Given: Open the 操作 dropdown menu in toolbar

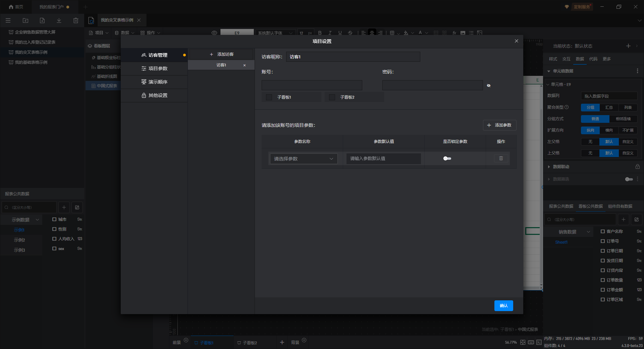Looking at the screenshot, I should (x=150, y=33).
